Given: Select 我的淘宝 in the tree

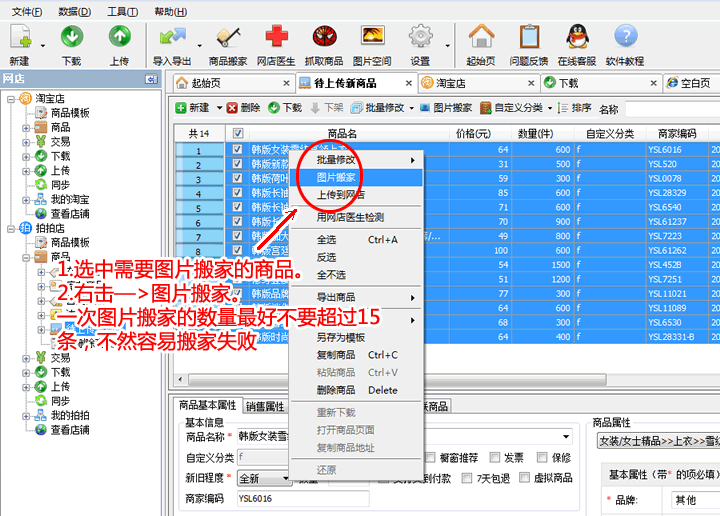Looking at the screenshot, I should click(70, 199).
